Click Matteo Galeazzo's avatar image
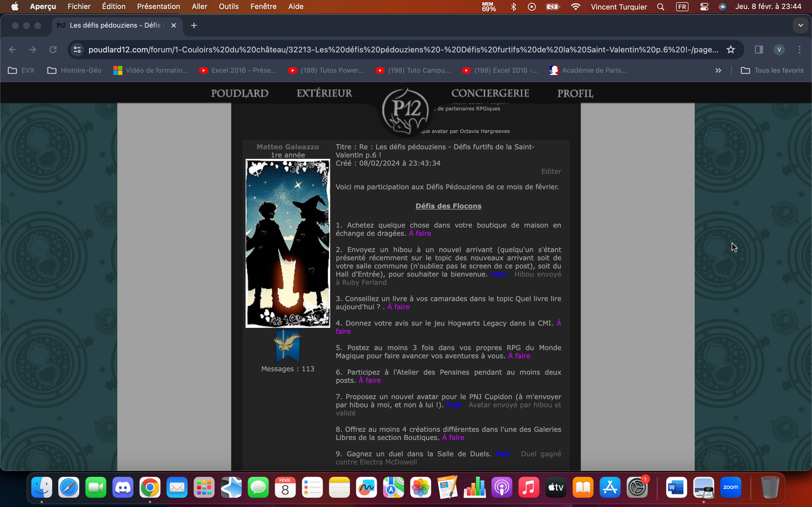The width and height of the screenshot is (812, 507). tap(288, 243)
